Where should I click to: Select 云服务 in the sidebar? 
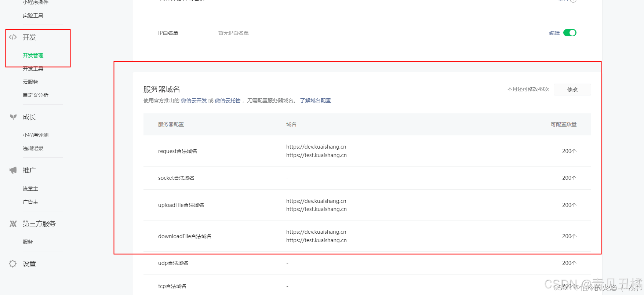30,82
